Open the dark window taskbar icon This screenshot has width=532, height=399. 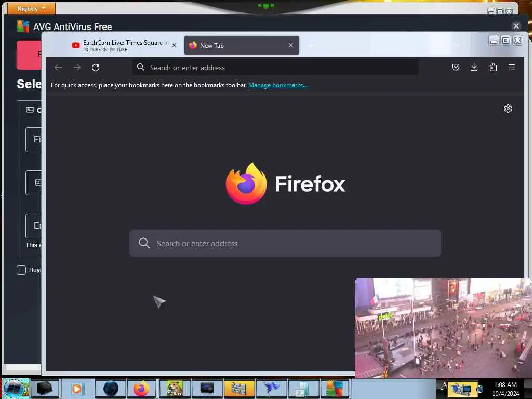coord(207,389)
